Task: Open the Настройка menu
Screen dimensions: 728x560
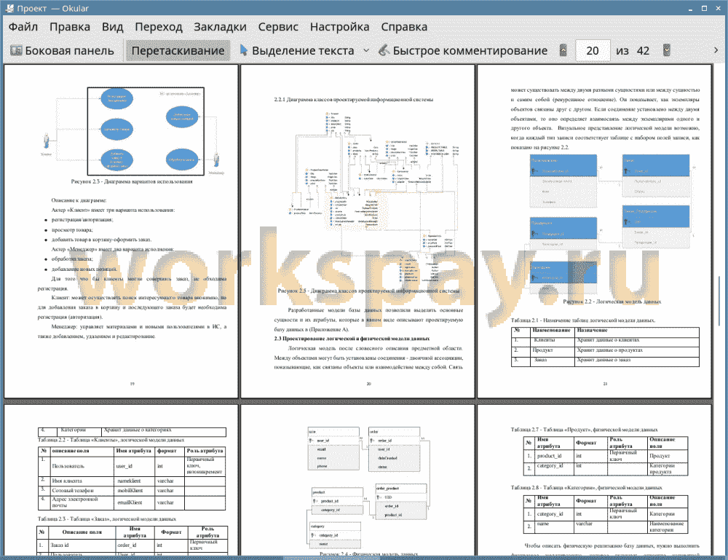Action: tap(339, 27)
